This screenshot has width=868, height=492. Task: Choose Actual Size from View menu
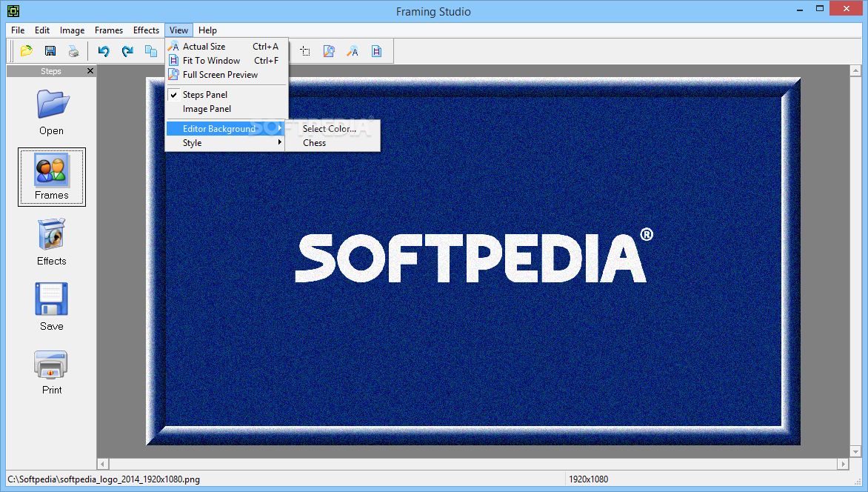click(226, 47)
